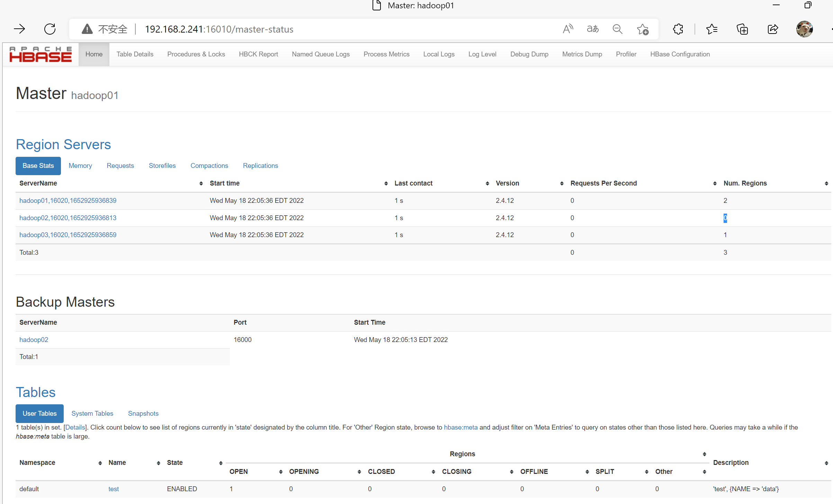Click the insecure connection warning icon
833x504 pixels.
[x=87, y=29]
